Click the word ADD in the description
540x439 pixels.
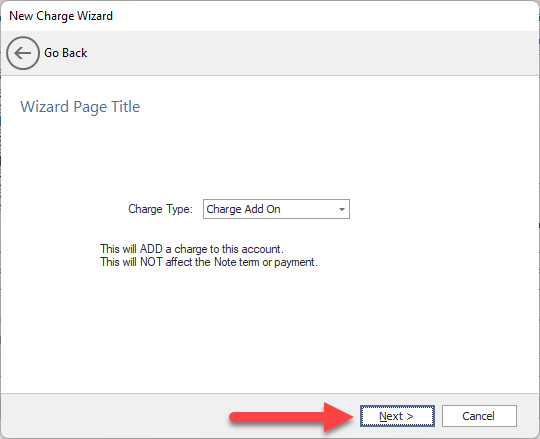151,249
